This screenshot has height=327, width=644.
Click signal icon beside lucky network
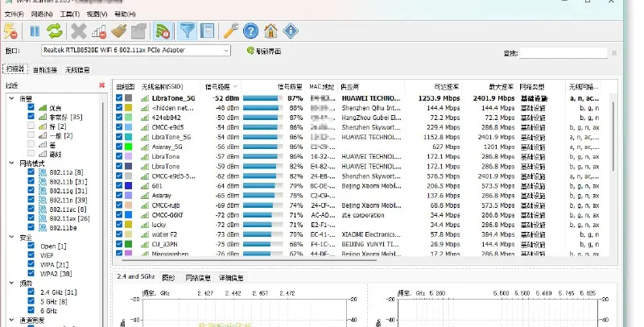coord(145,226)
